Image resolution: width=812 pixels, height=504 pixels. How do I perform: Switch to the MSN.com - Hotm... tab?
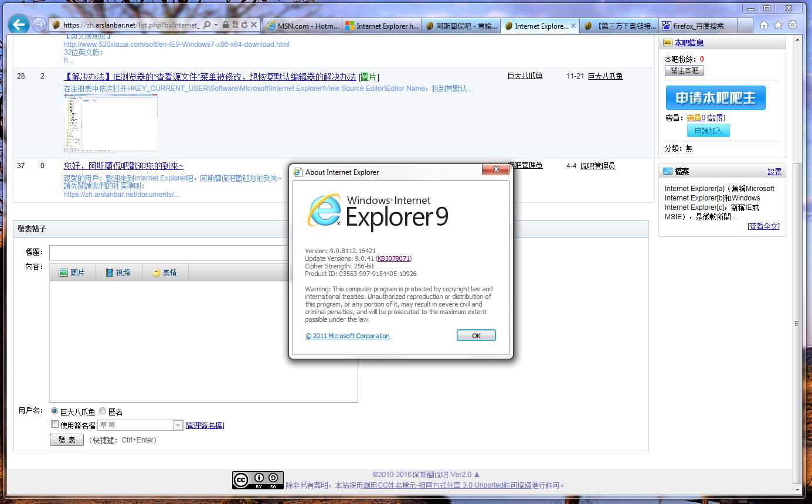pos(302,26)
